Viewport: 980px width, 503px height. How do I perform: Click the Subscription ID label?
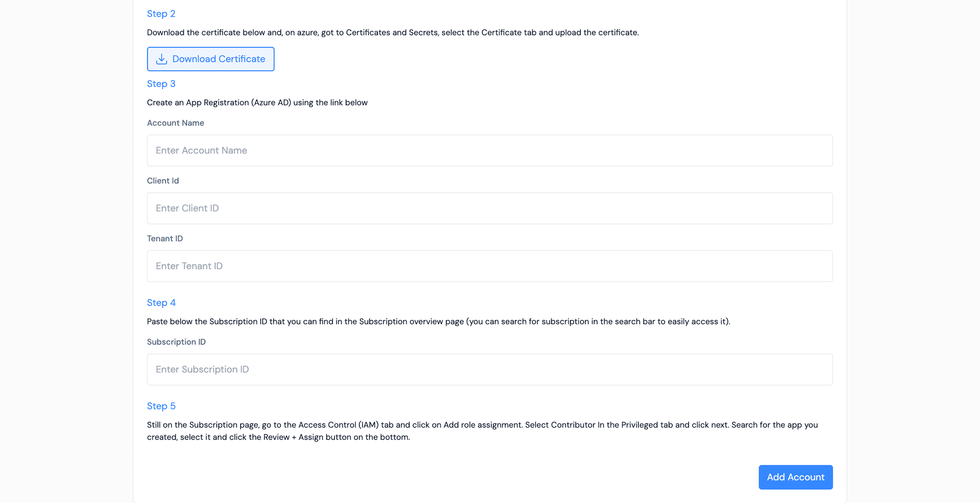176,342
